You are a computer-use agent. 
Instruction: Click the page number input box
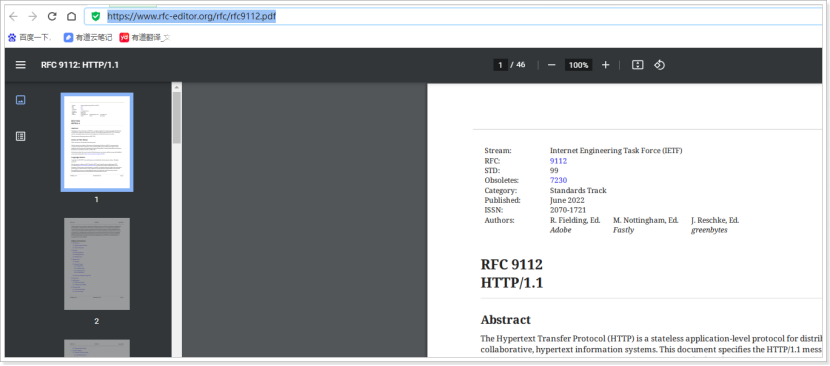click(500, 65)
